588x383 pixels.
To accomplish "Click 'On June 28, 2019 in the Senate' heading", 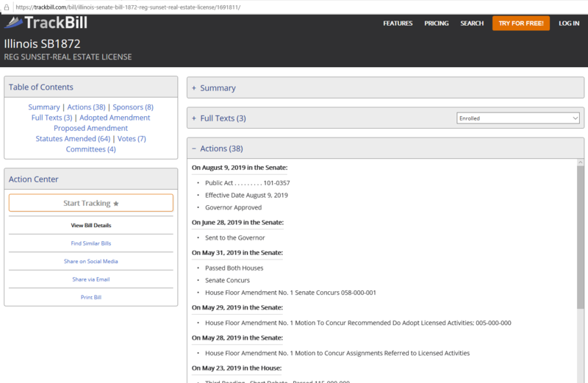I will coord(237,223).
